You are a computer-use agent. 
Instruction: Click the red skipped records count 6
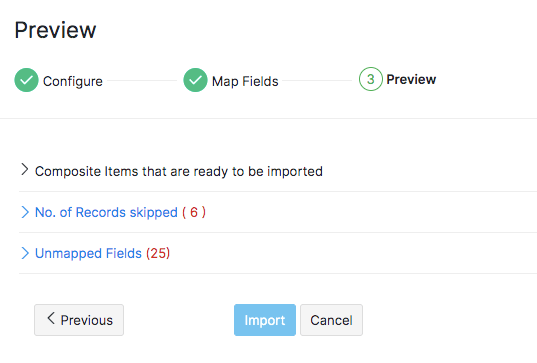194,212
